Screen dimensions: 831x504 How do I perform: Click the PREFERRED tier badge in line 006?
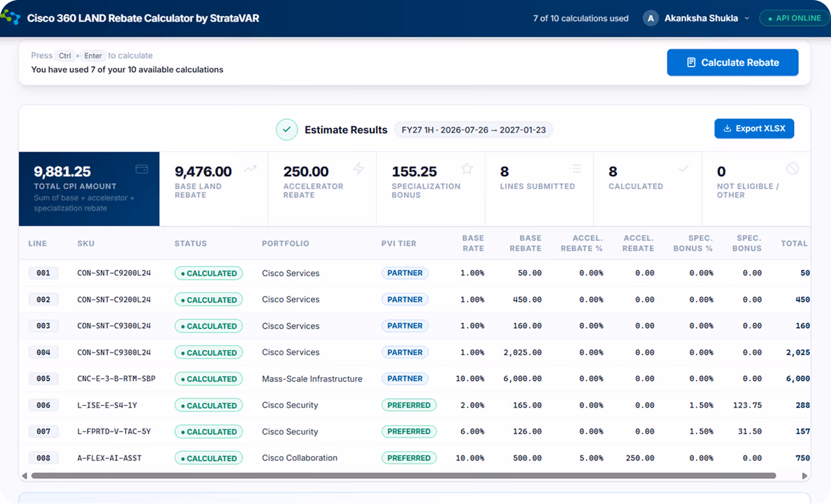(409, 405)
